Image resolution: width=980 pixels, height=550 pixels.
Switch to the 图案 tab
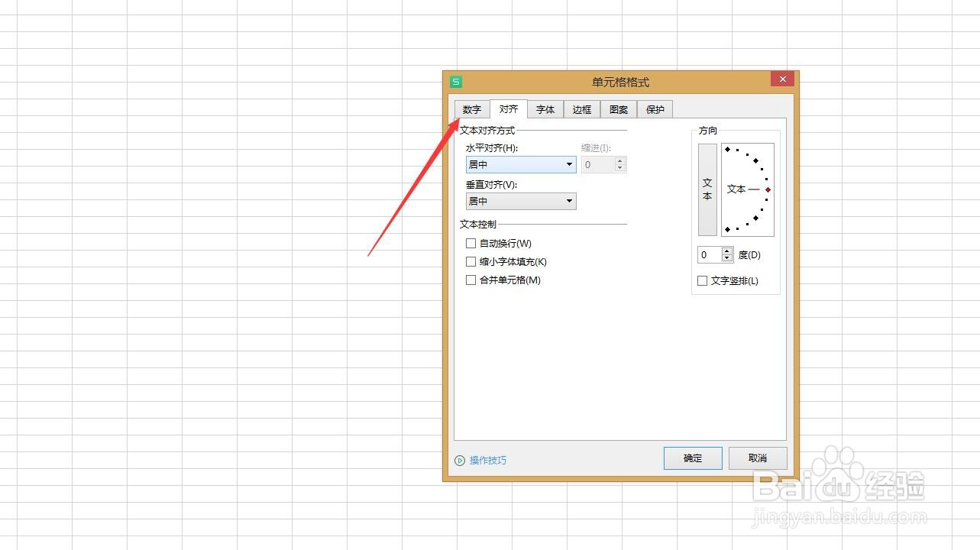(x=619, y=109)
